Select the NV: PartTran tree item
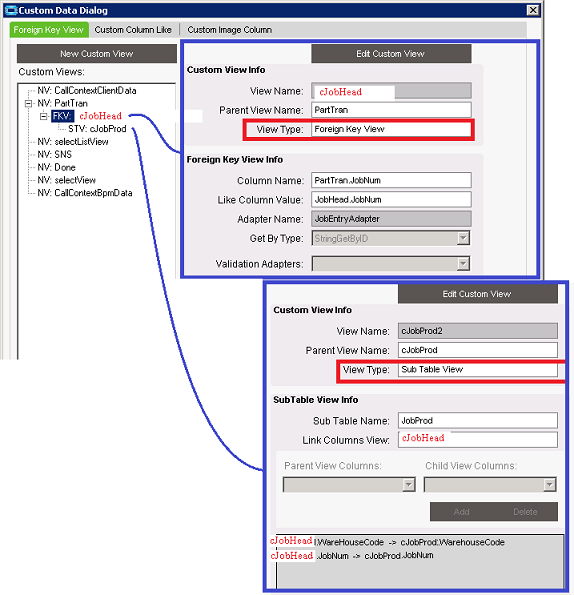This screenshot has height=595, width=574. [x=62, y=103]
